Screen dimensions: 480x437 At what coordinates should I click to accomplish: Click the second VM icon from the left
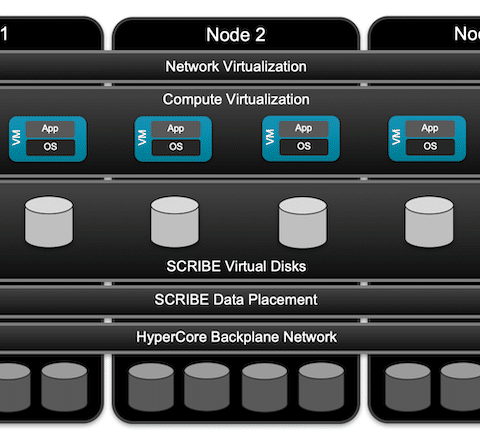173,139
